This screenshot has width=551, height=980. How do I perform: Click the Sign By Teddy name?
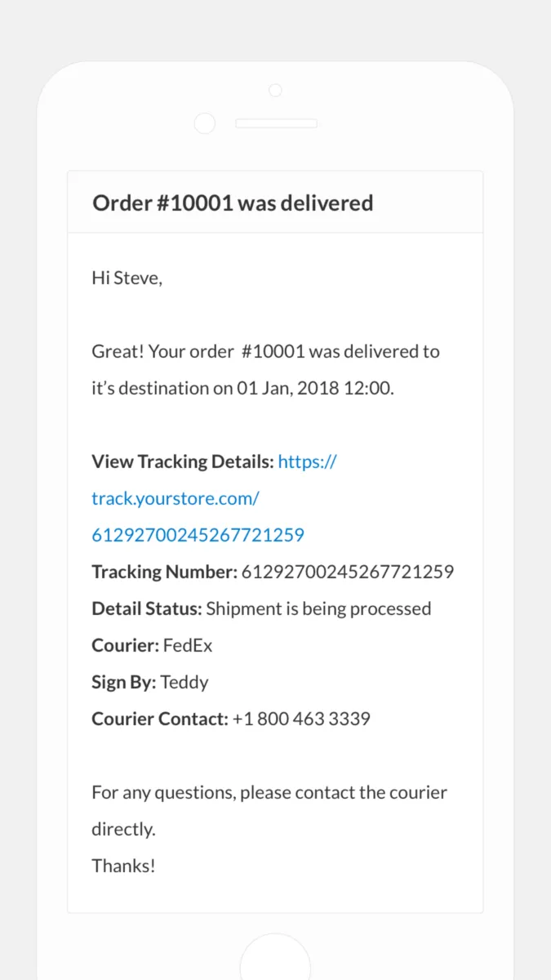point(184,682)
